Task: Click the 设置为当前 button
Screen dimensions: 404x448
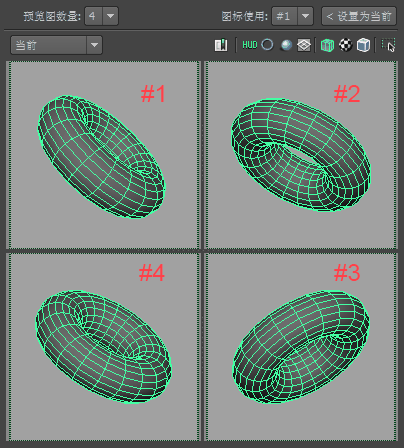Action: 359,16
